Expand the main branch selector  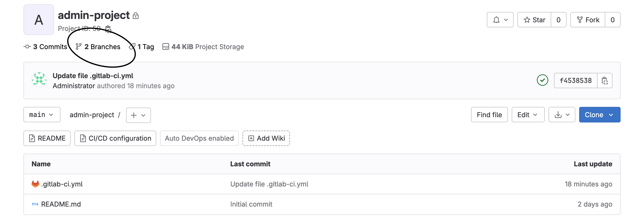point(42,115)
